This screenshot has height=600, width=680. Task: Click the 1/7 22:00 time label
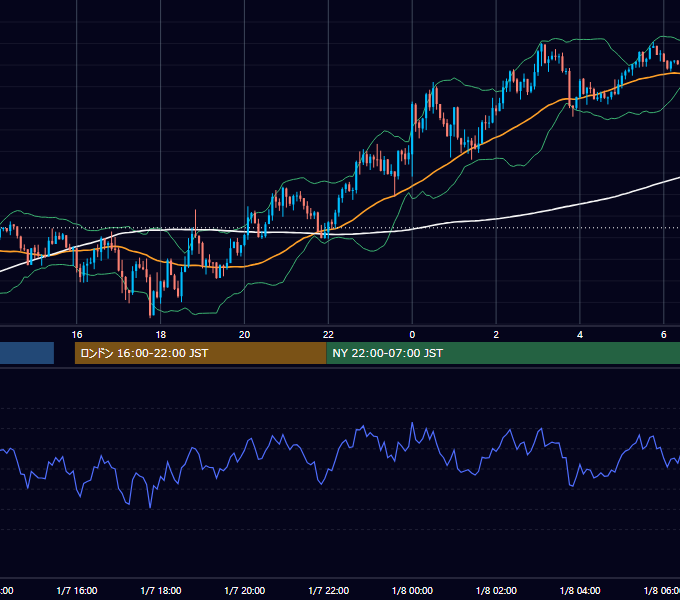[328, 590]
